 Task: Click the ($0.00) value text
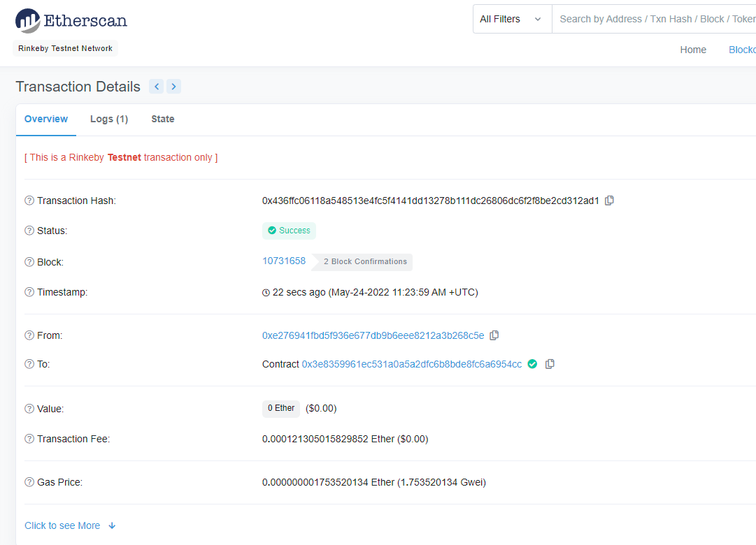(321, 409)
